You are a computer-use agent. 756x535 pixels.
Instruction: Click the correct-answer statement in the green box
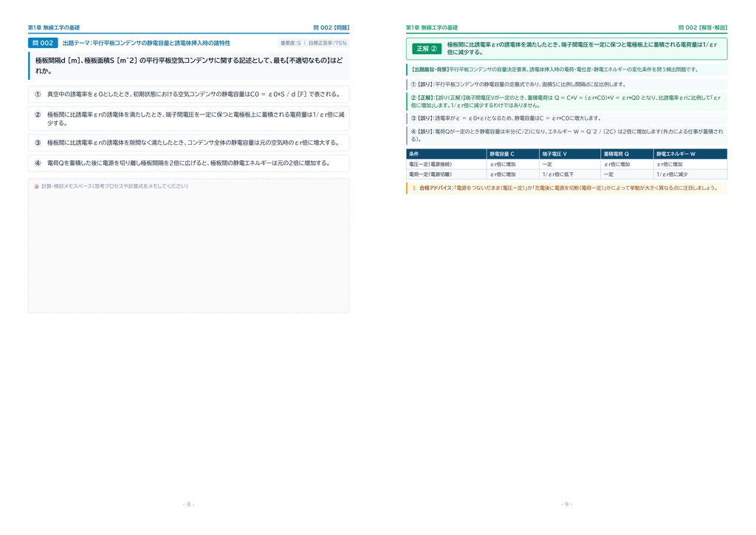tap(582, 48)
